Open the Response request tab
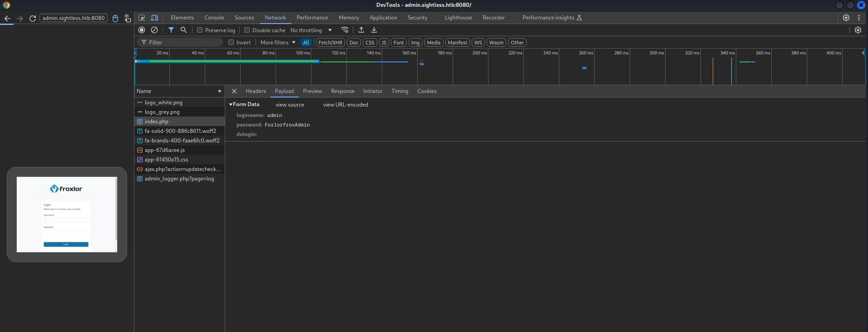868x332 pixels. pos(343,91)
